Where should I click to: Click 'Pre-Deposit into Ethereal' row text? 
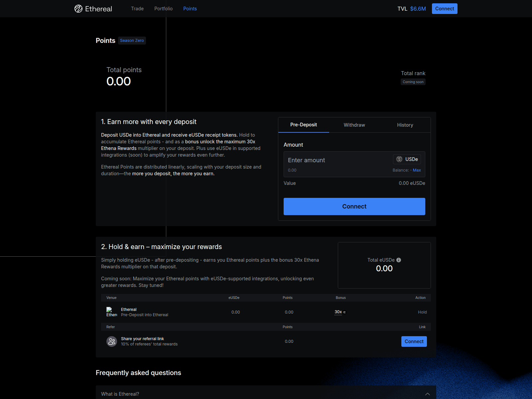click(145, 315)
